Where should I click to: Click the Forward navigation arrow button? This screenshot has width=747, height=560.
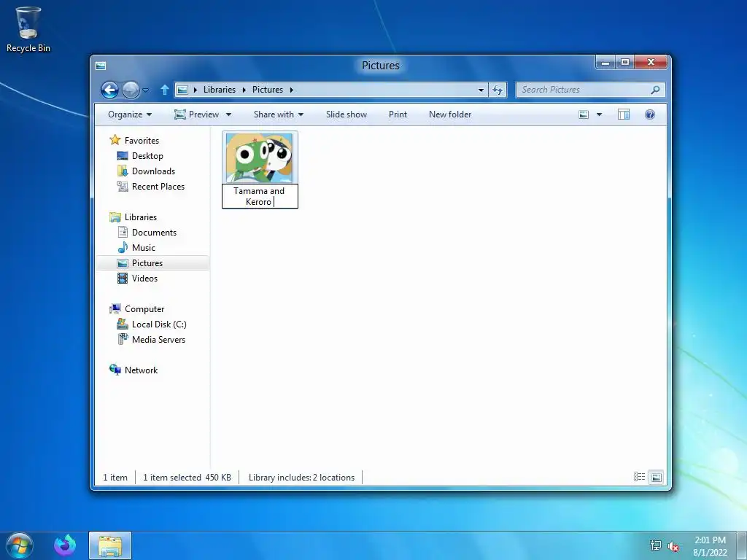click(131, 90)
